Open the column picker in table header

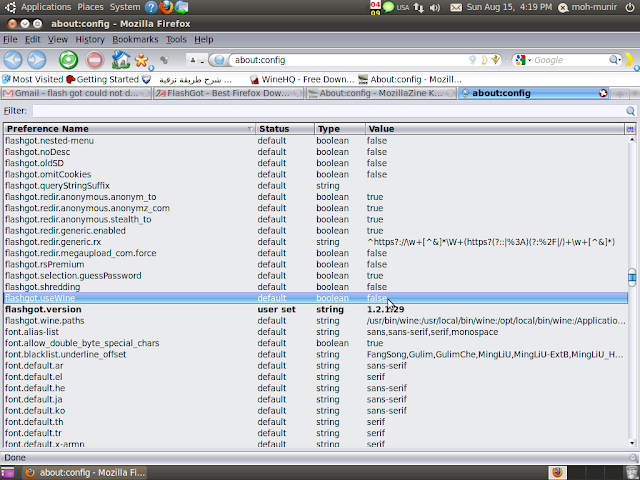[630, 129]
